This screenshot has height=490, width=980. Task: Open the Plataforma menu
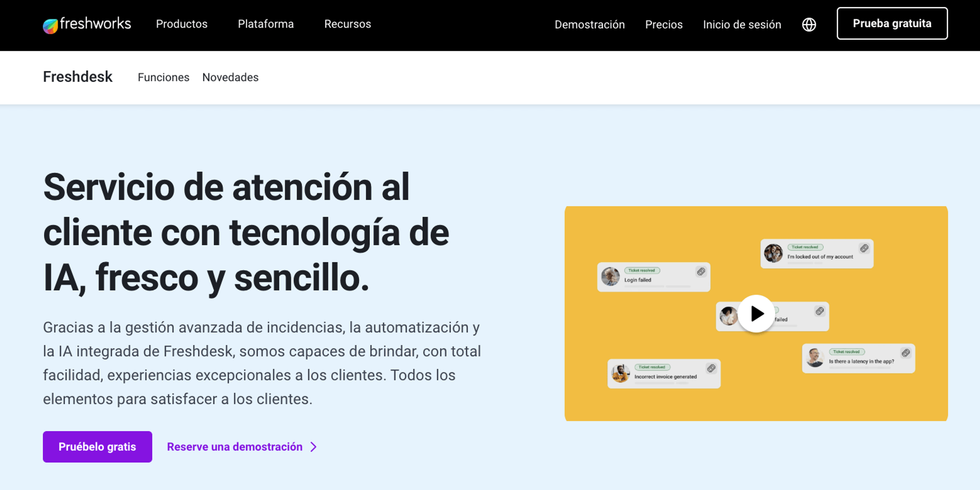(x=265, y=24)
